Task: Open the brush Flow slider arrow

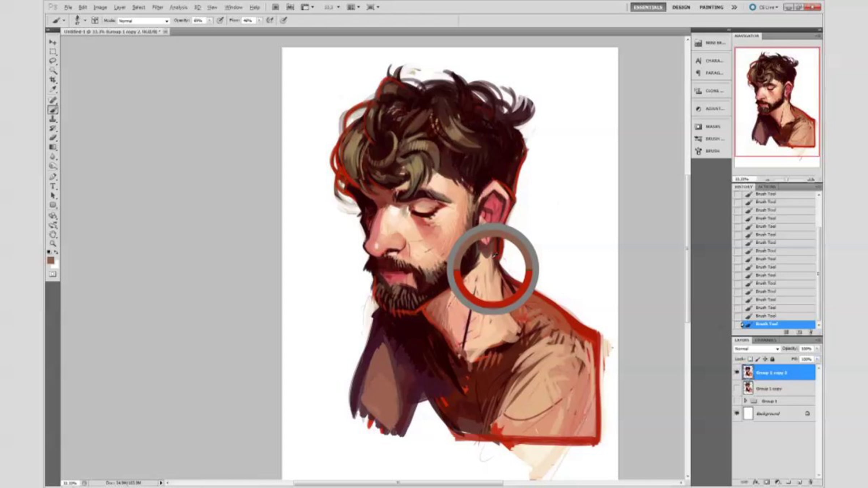Action: pos(259,21)
